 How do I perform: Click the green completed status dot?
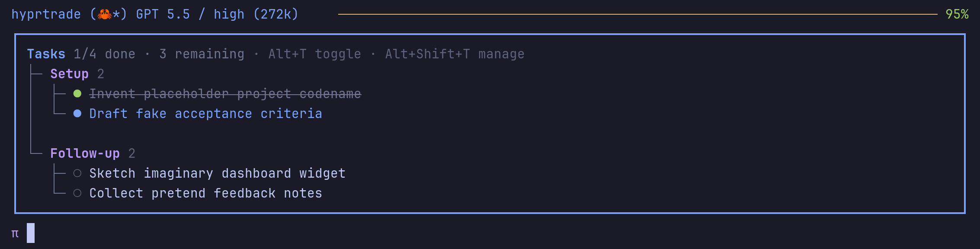pos(77,93)
